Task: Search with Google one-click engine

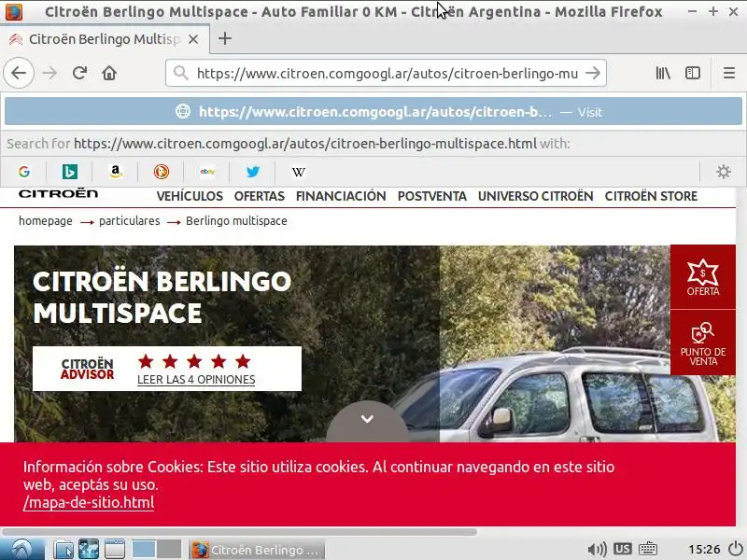Action: [x=24, y=172]
